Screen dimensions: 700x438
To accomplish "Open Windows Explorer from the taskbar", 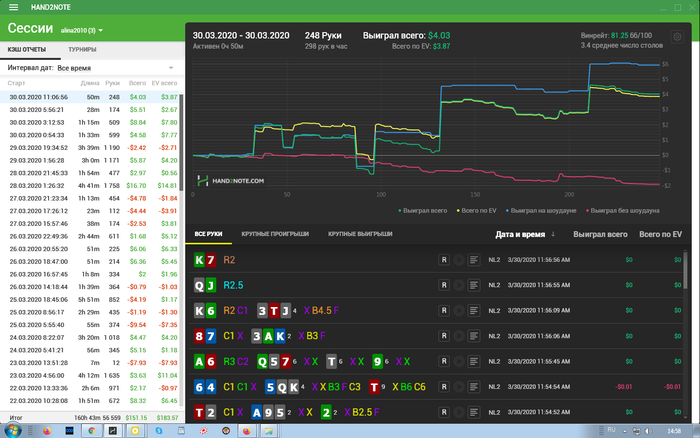I will coord(269,431).
